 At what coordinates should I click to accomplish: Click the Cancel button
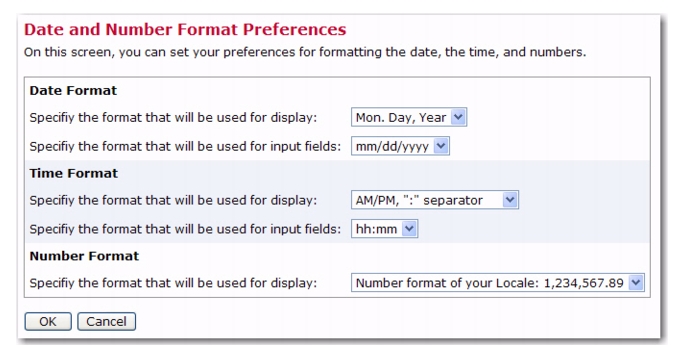[x=107, y=321]
